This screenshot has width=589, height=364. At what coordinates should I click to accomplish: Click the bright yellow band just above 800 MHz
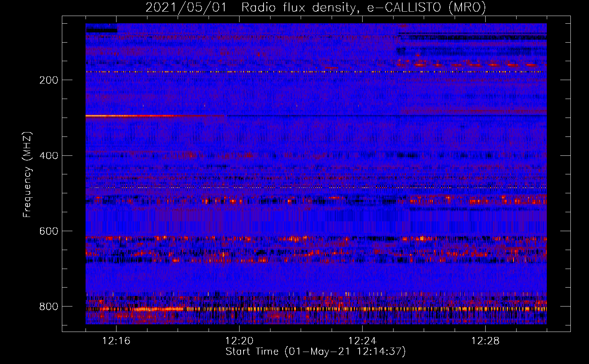pos(316,309)
